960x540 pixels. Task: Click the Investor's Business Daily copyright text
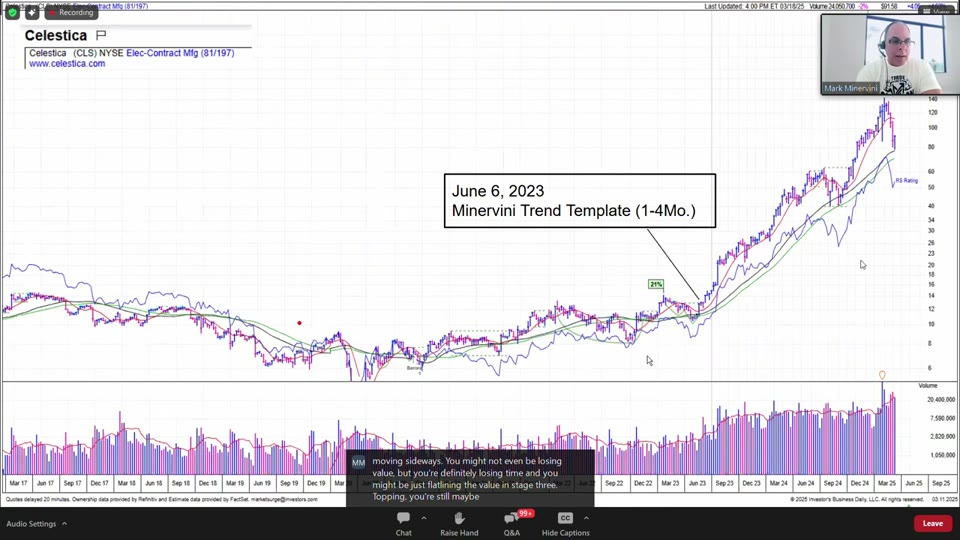click(857, 500)
